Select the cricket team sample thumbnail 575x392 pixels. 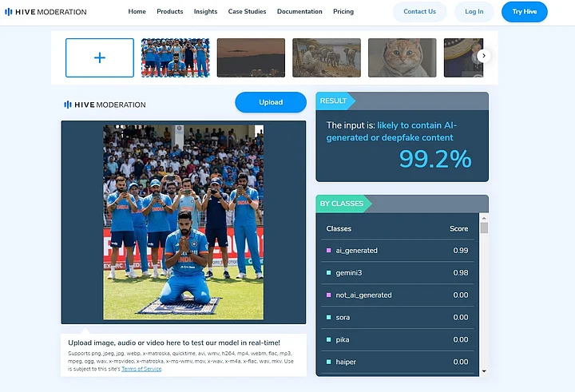[x=175, y=58]
